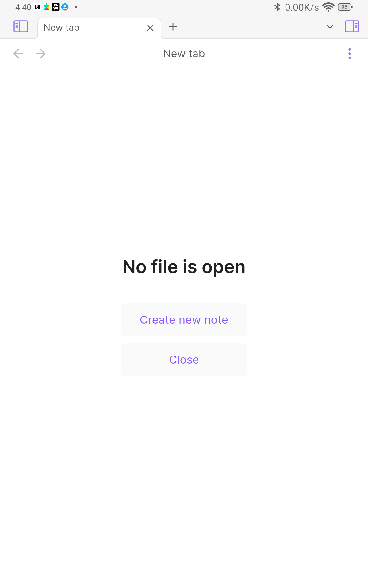Tap the Bluetooth status icon
Screen dimensions: 368x588
[277, 7]
